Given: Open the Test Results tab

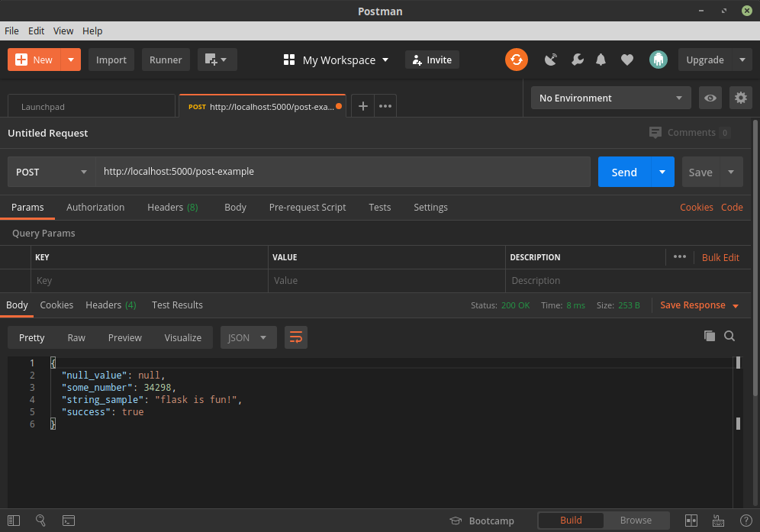Looking at the screenshot, I should click(x=177, y=305).
